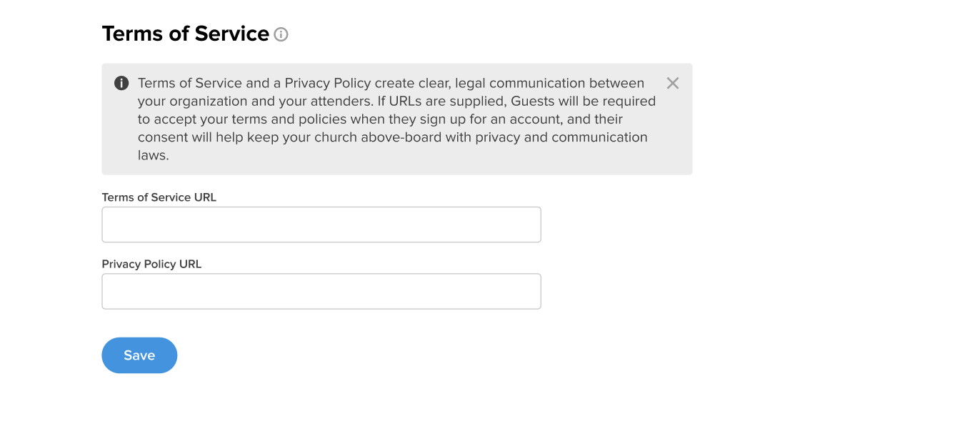Click the notice line starting "consent will help keep"
Screen dimensions: 980x429
[x=393, y=137]
